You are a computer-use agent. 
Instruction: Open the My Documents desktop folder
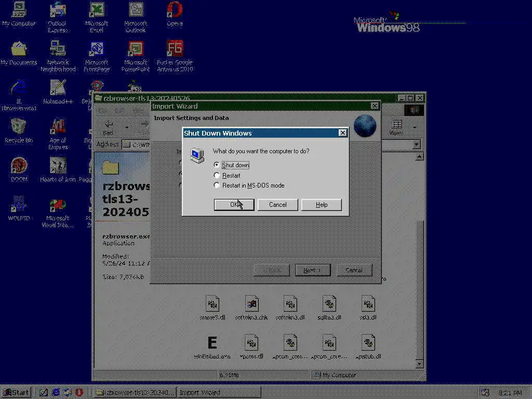coord(19,53)
